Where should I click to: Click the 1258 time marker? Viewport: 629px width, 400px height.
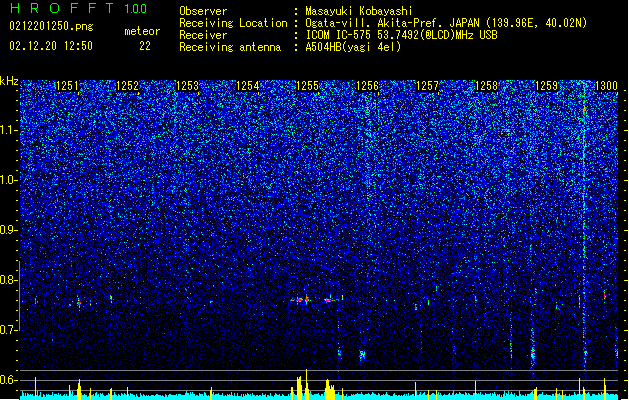coord(487,86)
